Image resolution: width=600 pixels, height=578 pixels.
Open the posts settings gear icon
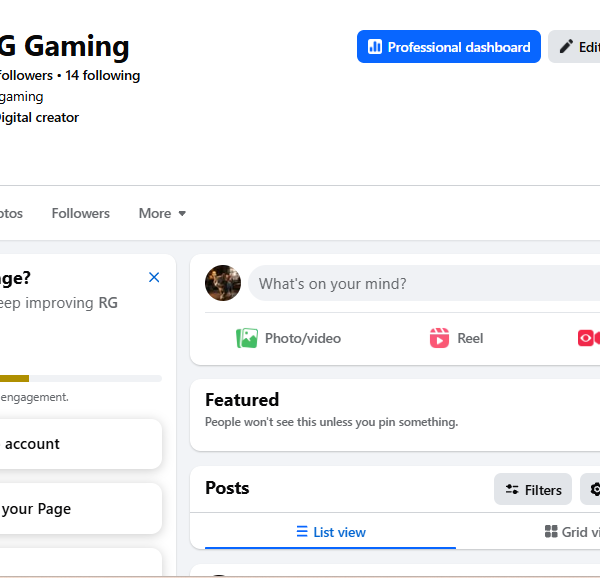[594, 489]
